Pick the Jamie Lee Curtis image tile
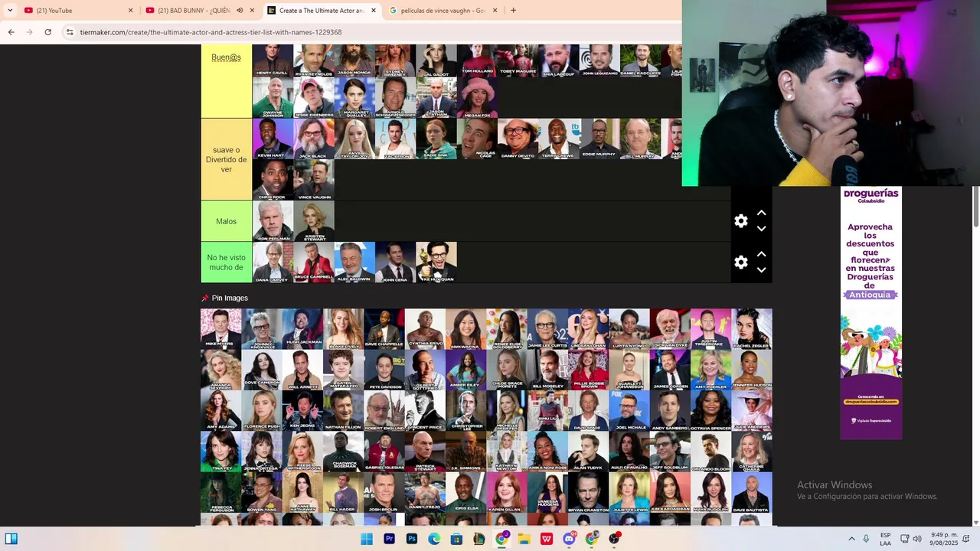This screenshot has height=551, width=980. 547,329
